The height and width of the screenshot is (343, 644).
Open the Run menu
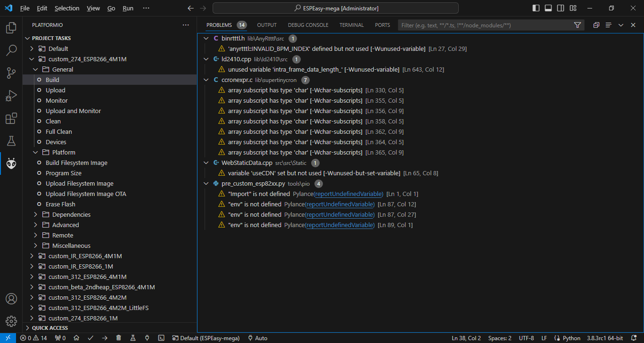click(128, 8)
